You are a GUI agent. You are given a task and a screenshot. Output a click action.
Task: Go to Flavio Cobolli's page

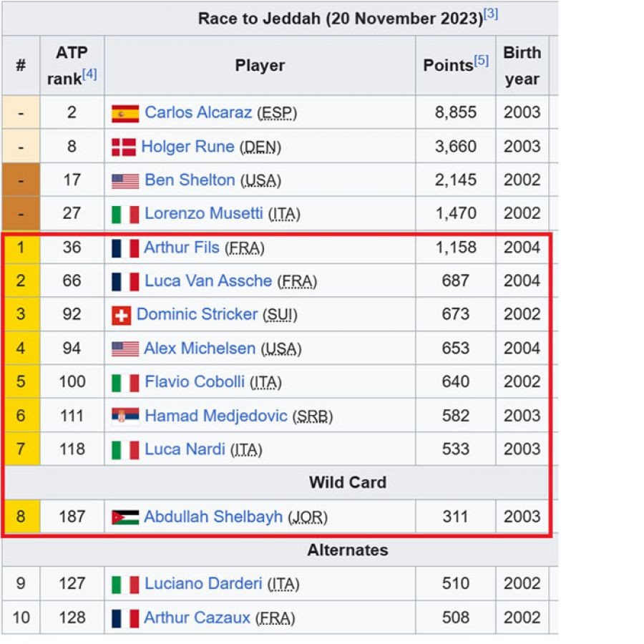[x=195, y=382]
